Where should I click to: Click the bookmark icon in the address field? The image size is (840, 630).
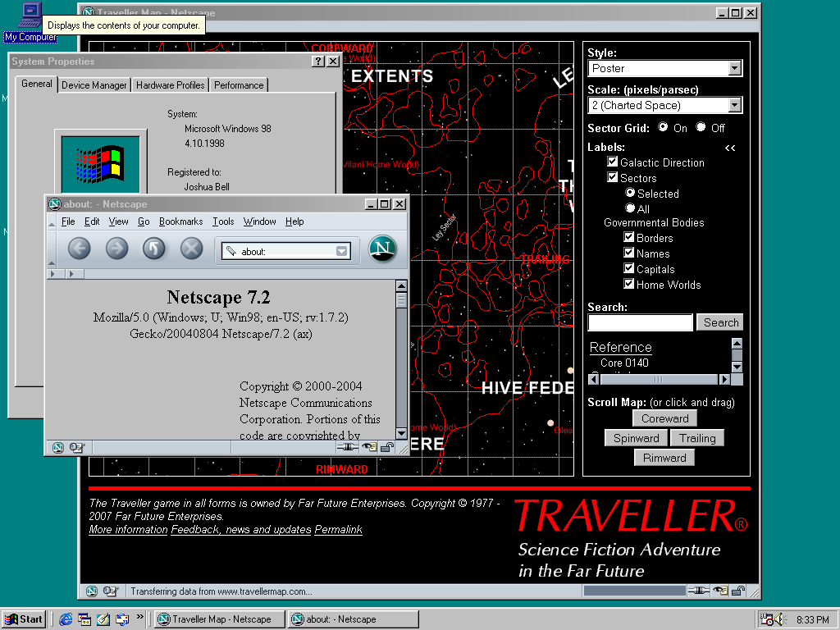231,251
